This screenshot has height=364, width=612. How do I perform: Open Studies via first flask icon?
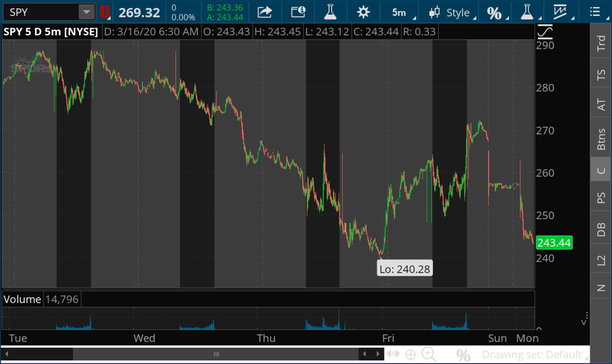click(331, 12)
